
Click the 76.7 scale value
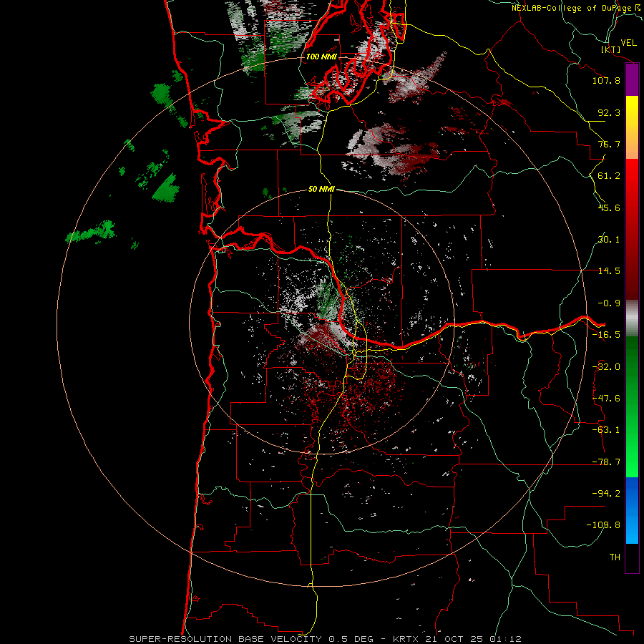coord(609,144)
